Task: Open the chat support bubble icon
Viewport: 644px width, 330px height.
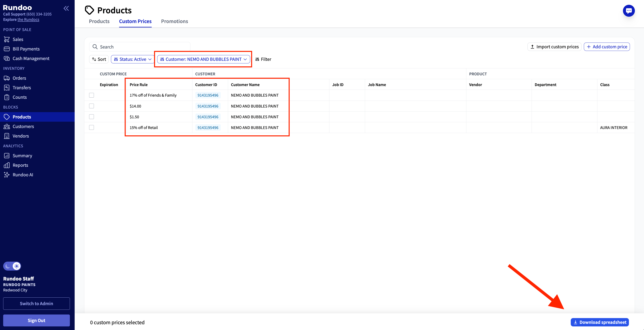Action: click(629, 11)
